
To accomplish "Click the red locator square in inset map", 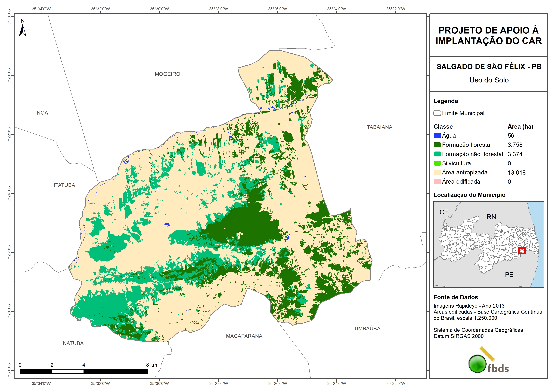I will pos(522,250).
